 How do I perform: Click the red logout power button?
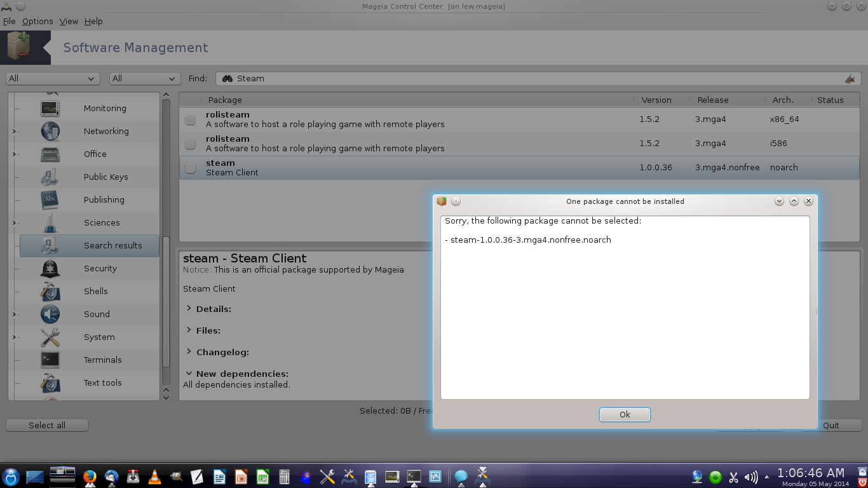pyautogui.click(x=862, y=482)
